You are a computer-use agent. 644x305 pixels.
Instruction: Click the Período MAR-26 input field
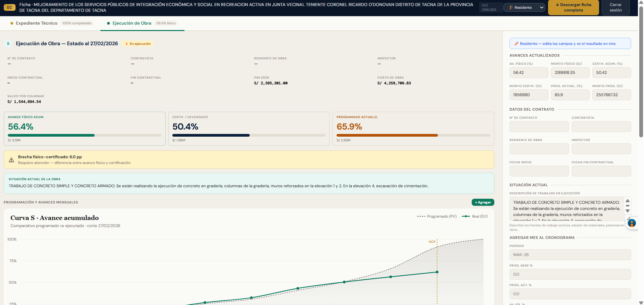[x=570, y=255]
